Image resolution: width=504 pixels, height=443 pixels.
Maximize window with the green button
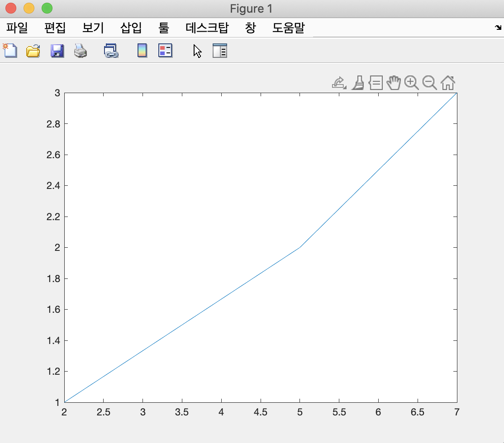click(x=47, y=8)
